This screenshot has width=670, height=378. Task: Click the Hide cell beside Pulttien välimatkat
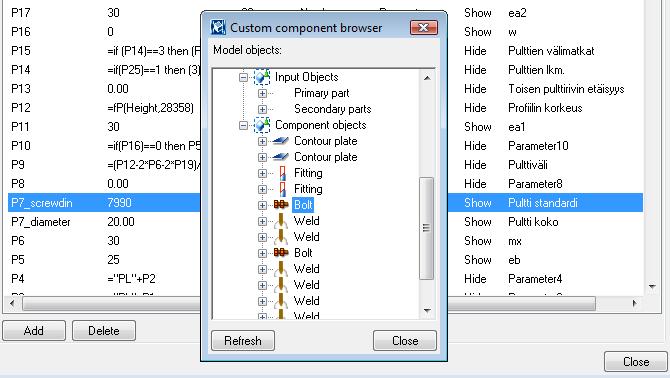click(x=475, y=51)
